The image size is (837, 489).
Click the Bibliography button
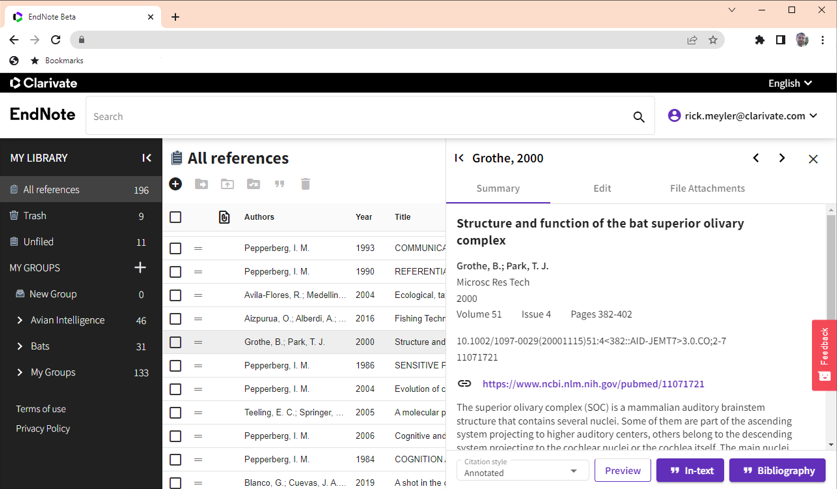coord(777,470)
